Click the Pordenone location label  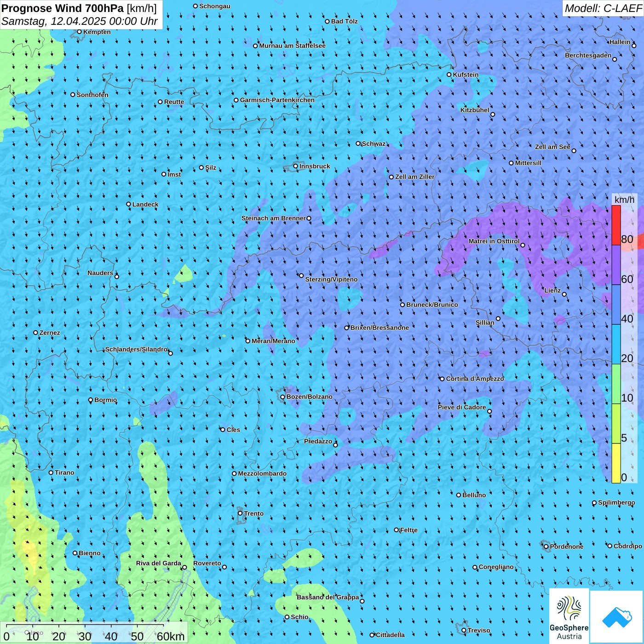click(x=567, y=546)
